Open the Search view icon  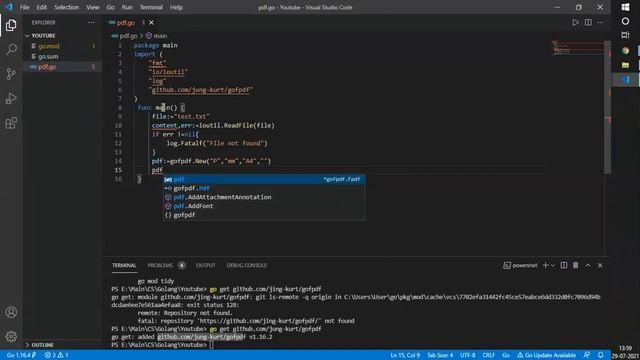[x=11, y=49]
